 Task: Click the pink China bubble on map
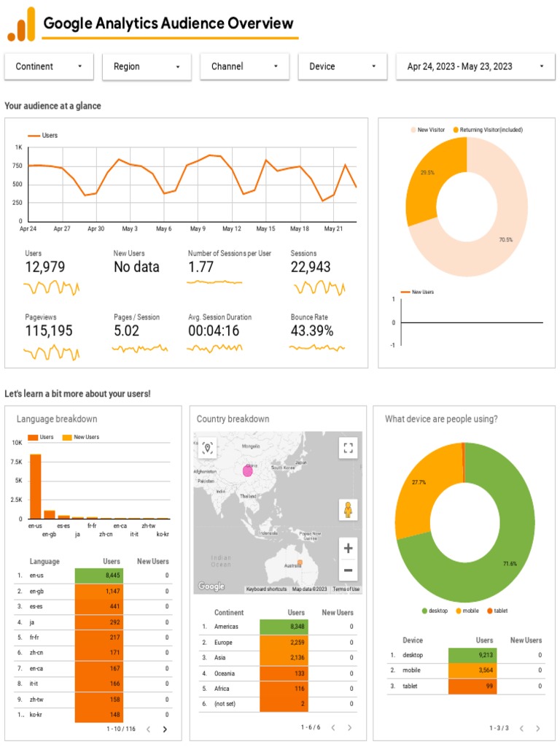tap(248, 471)
